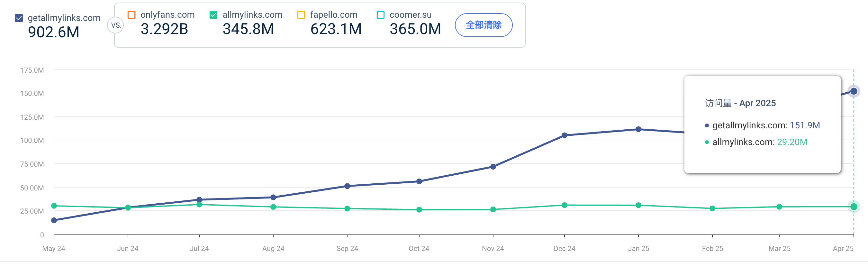Select allmylinks.com green data point for May 24
Image resolution: width=868 pixels, height=267 pixels.
point(54,206)
